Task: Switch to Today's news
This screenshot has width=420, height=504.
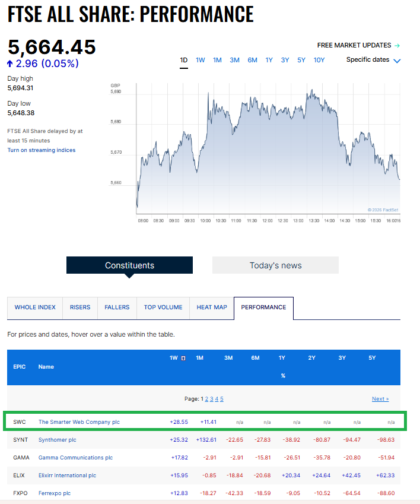Action: [x=275, y=265]
